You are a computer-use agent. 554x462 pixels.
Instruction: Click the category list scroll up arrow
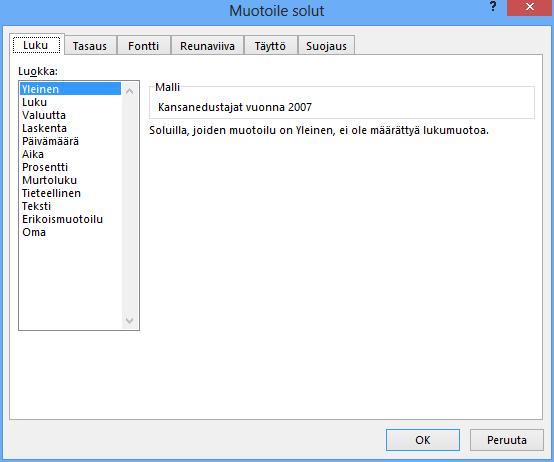click(x=130, y=91)
